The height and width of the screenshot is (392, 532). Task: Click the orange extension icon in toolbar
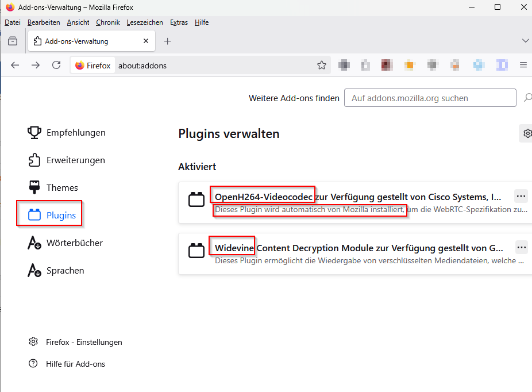click(x=410, y=65)
